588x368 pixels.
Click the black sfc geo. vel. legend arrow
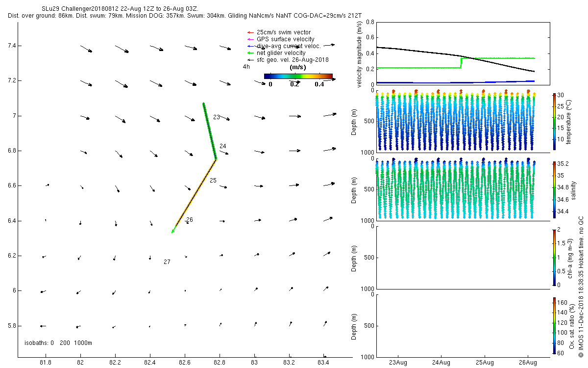[x=250, y=60]
